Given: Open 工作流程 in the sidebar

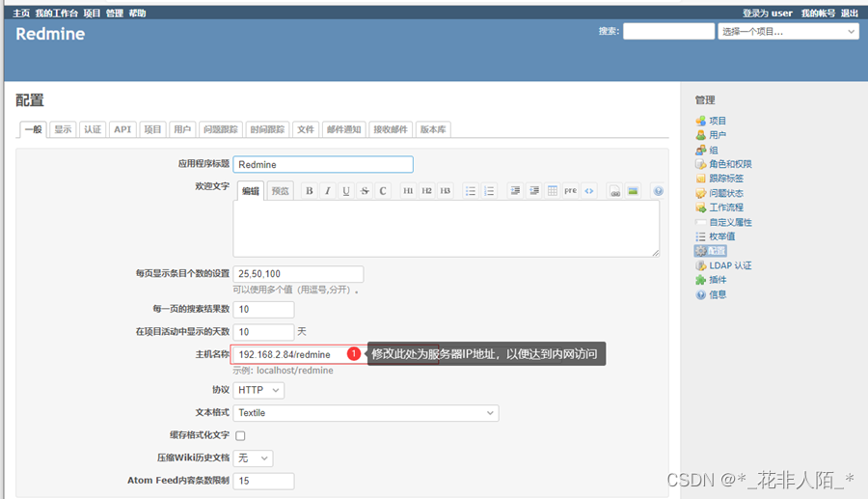Looking at the screenshot, I should [x=726, y=208].
